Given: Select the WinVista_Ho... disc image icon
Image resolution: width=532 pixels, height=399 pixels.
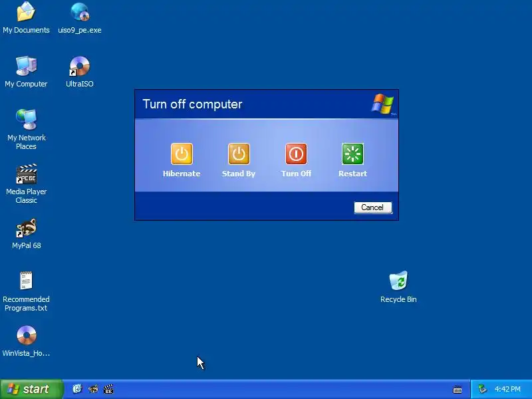Looking at the screenshot, I should click(26, 335).
